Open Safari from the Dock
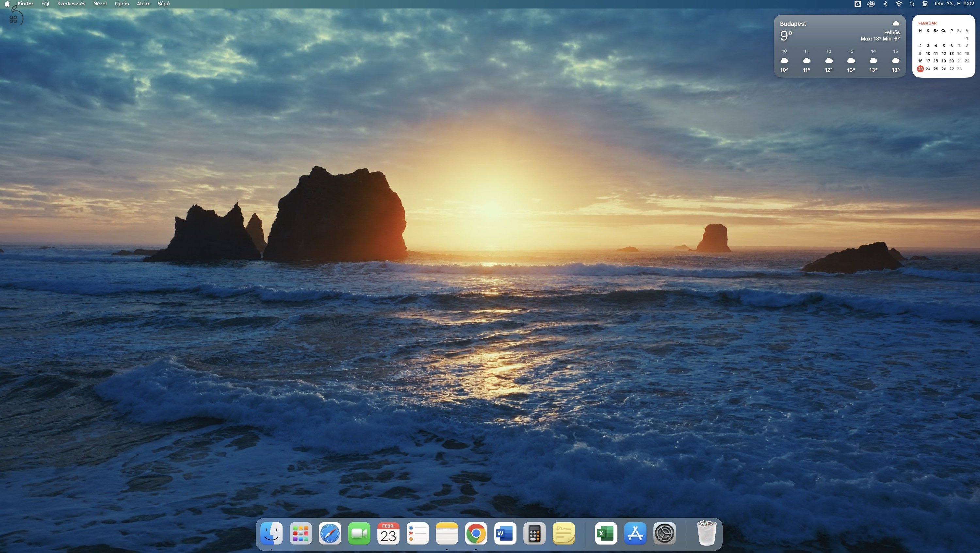This screenshot has height=553, width=980. coord(330,534)
